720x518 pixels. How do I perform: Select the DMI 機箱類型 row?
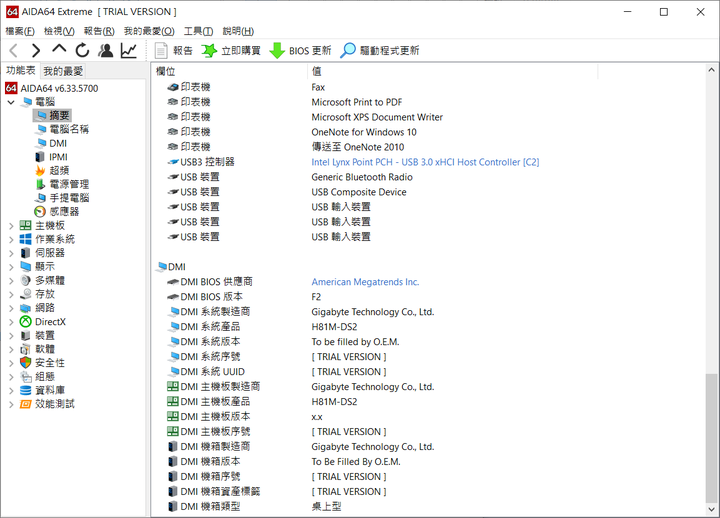(428, 507)
